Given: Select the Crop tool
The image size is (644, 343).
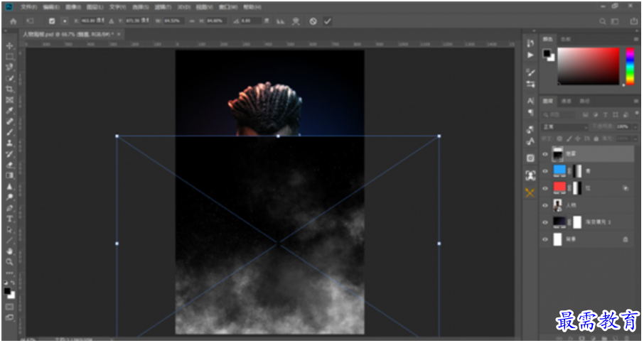Looking at the screenshot, I should (x=9, y=89).
